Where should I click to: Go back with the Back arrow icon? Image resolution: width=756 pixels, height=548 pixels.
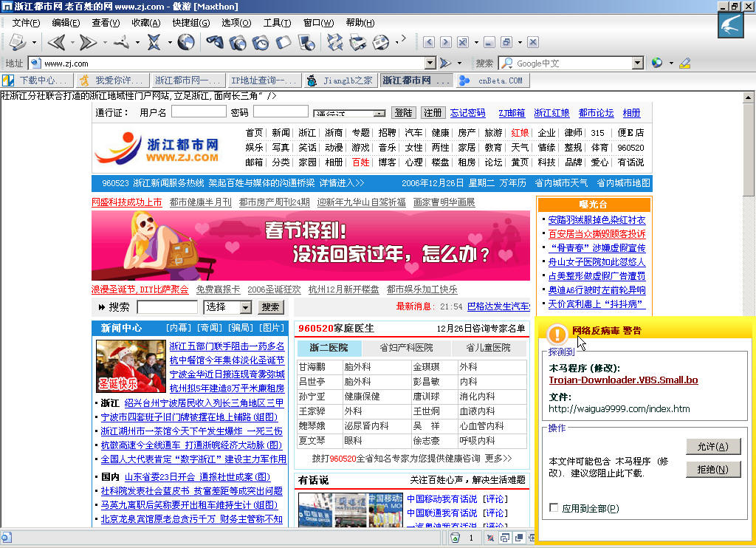(x=56, y=42)
